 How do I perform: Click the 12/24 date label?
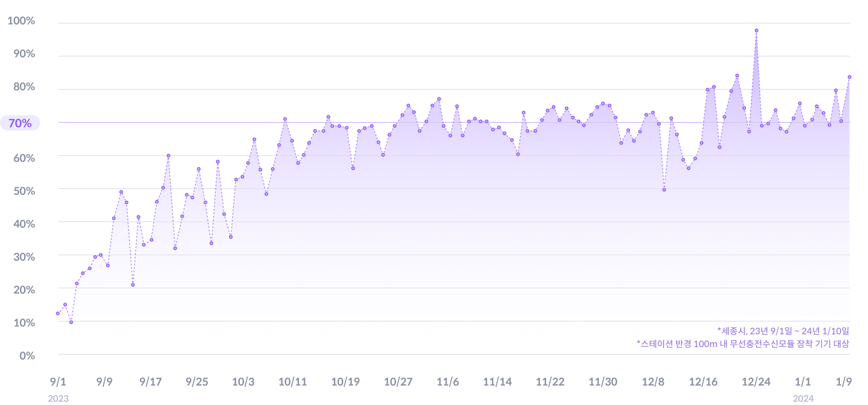pyautogui.click(x=756, y=382)
